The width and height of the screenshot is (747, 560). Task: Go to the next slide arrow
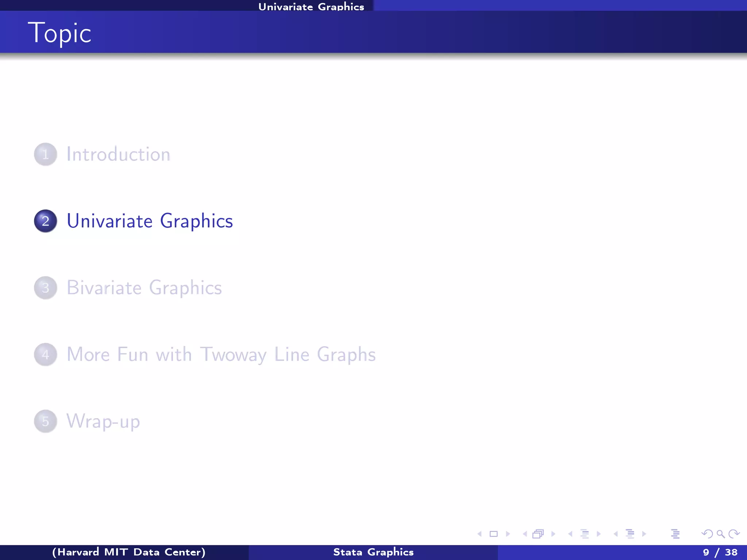pyautogui.click(x=508, y=534)
